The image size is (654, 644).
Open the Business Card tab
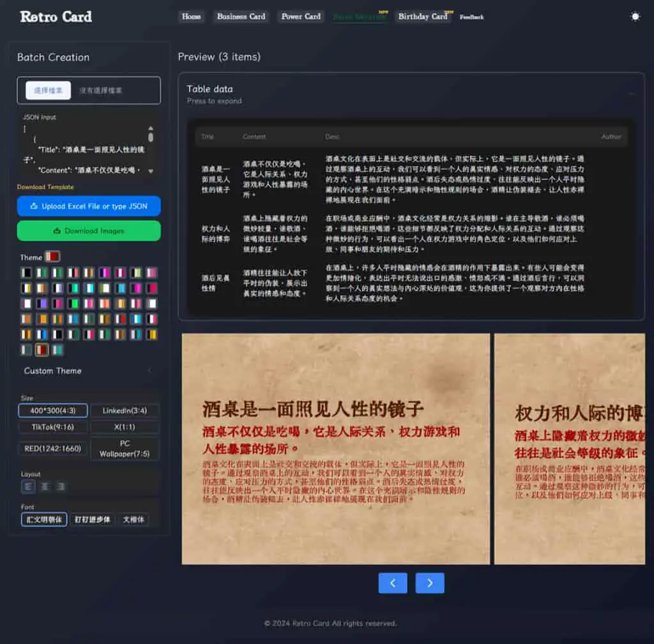tap(241, 17)
